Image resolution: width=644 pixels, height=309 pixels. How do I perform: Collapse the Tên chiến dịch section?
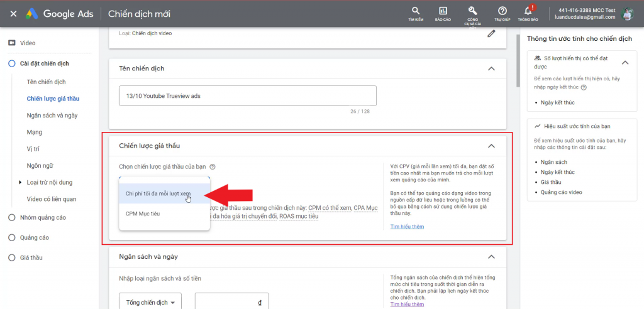click(x=491, y=68)
